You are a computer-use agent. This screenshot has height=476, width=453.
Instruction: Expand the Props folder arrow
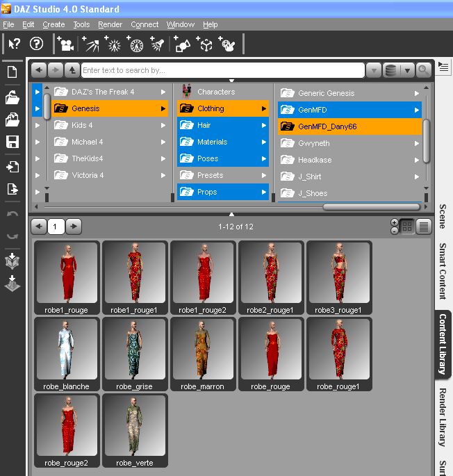(264, 192)
